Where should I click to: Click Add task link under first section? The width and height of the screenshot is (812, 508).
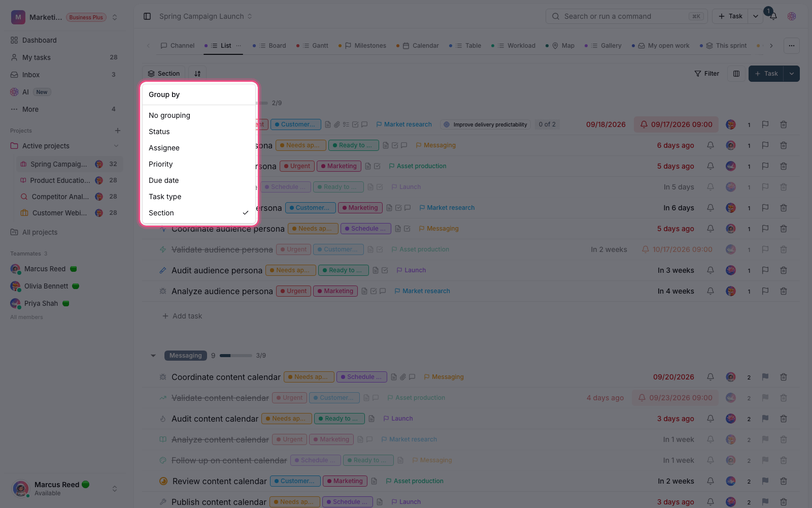coord(182,316)
